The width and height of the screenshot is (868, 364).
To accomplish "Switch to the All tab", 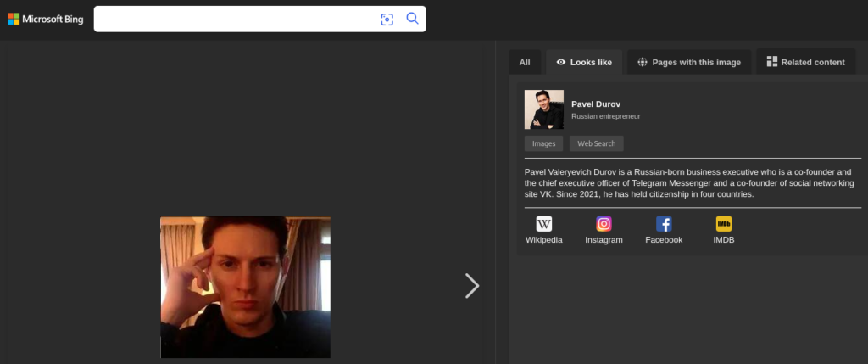I will coord(525,62).
